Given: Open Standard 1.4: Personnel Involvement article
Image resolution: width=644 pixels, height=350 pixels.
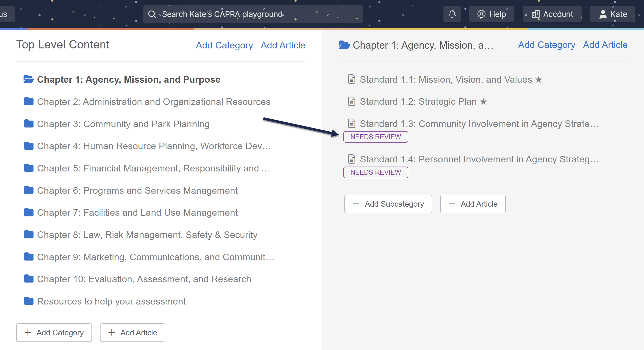Looking at the screenshot, I should click(x=479, y=159).
